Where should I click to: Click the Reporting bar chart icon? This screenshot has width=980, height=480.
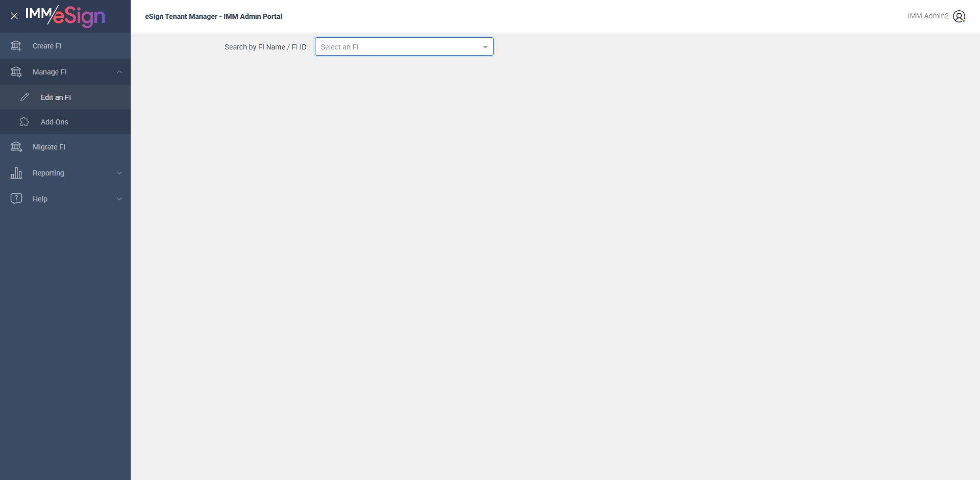(x=16, y=173)
